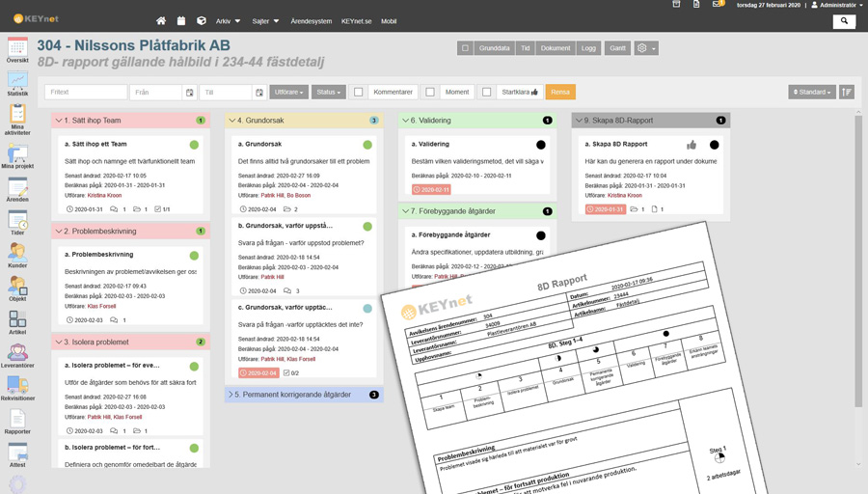Toggle the sort order icon beside Standard

[847, 93]
